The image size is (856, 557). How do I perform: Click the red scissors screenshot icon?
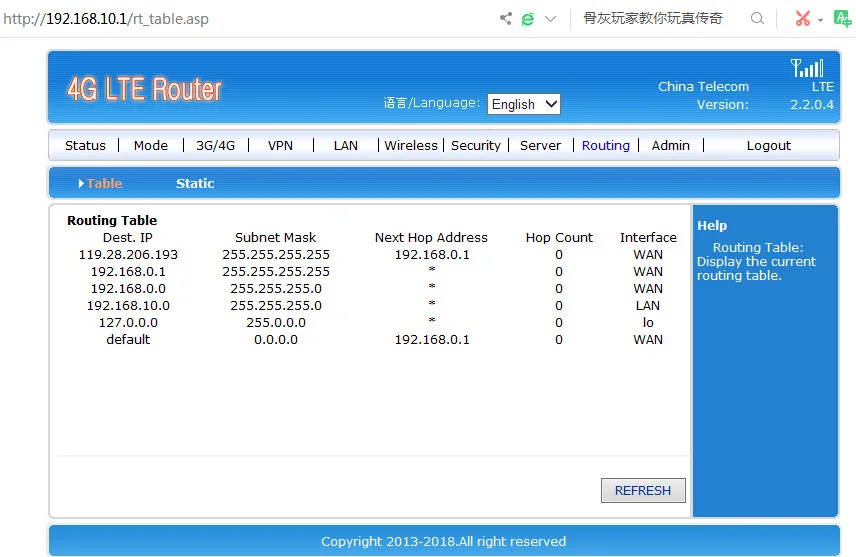(x=802, y=19)
